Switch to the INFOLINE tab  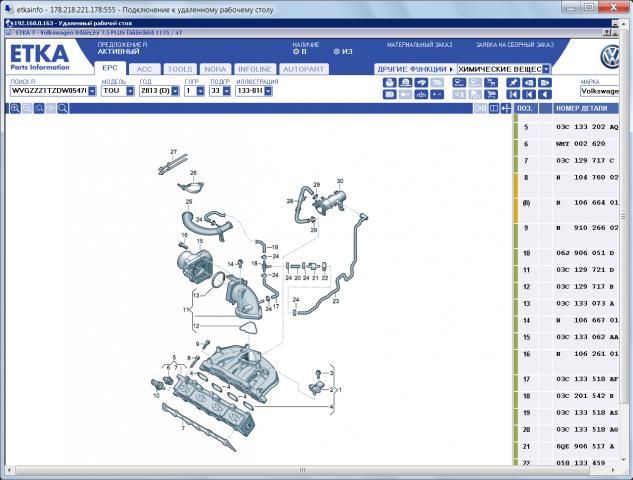[255, 69]
